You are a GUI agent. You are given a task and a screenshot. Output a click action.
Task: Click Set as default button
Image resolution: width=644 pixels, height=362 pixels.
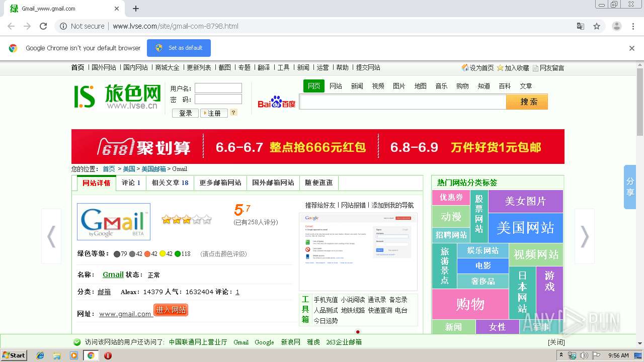pos(179,48)
